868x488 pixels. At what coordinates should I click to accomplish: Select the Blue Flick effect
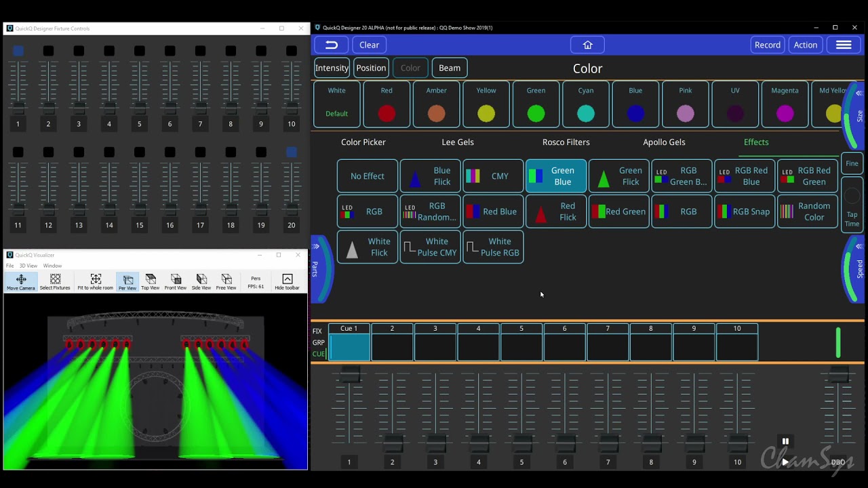[430, 176]
